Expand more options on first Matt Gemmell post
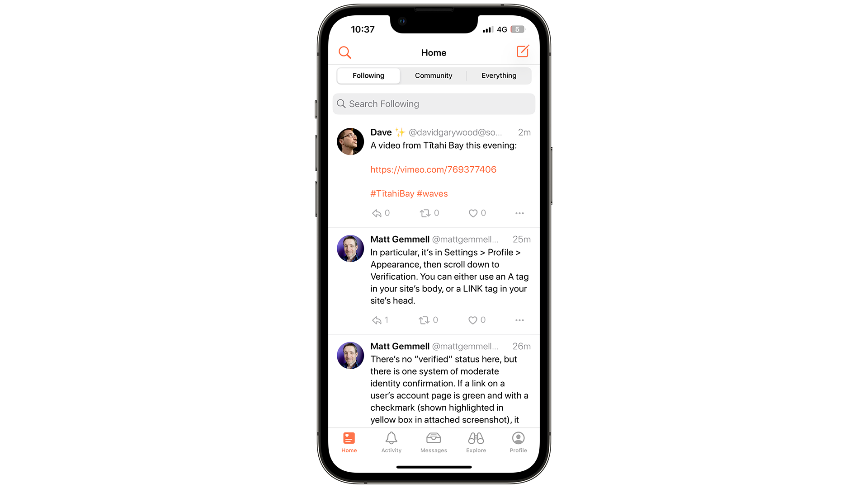Viewport: 868px width, 488px height. pos(519,320)
